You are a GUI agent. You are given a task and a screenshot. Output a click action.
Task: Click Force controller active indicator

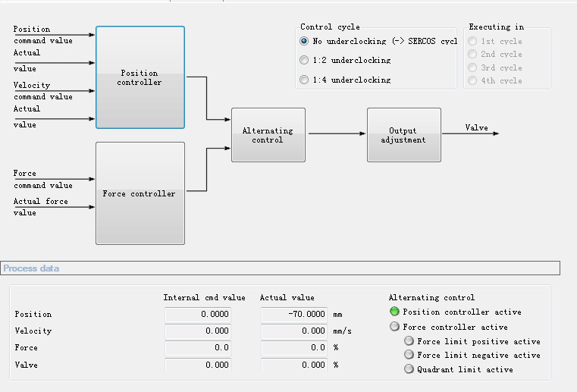coord(394,327)
